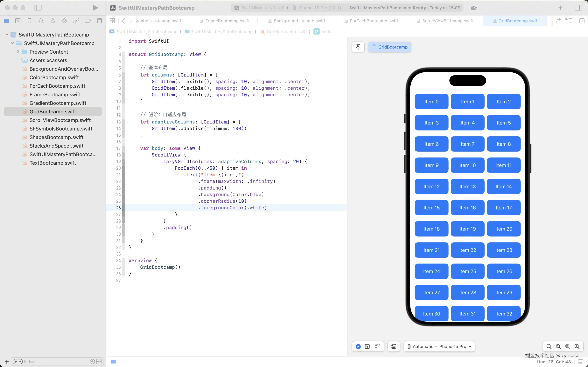Open canvas device settings icon
Image resolution: width=588 pixels, height=367 pixels.
click(394, 346)
